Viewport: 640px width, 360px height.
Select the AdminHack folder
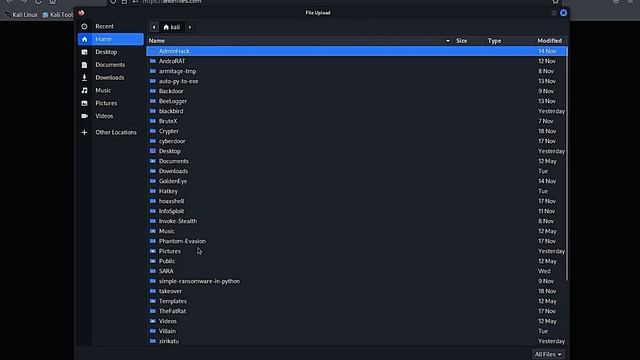(357, 51)
